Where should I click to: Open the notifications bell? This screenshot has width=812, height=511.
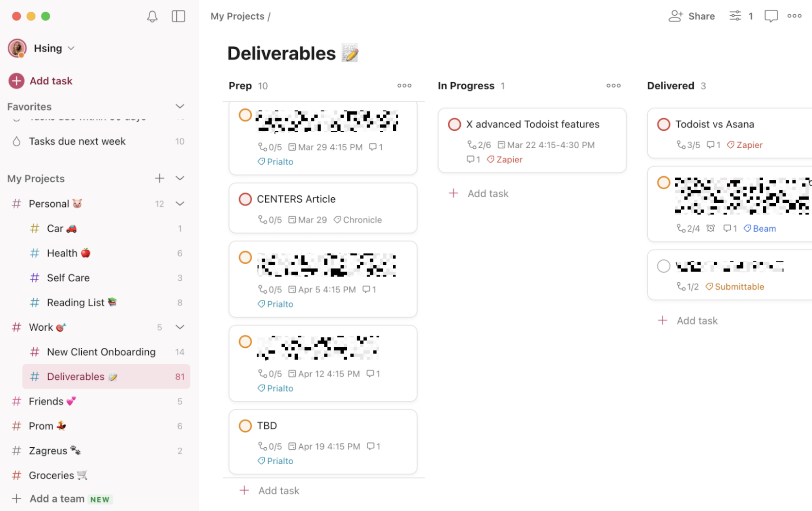[x=152, y=16]
